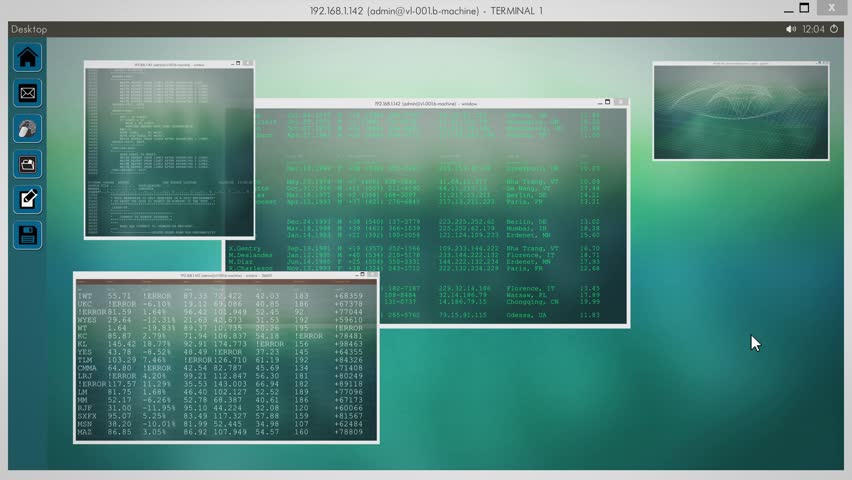The width and height of the screenshot is (852, 480).
Task: Click the value -10.01% in the MSN row
Action: coord(159,424)
